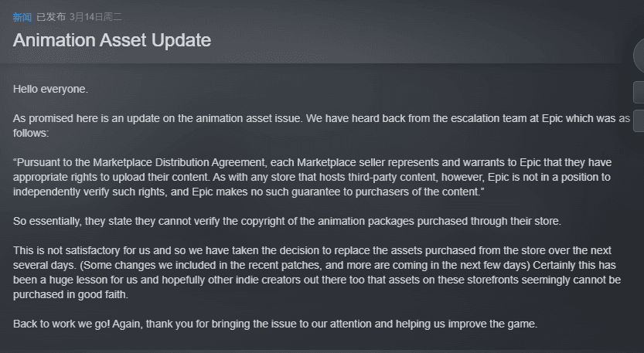
Task: Click the lower square button beside 'which was as'
Action: (639, 121)
